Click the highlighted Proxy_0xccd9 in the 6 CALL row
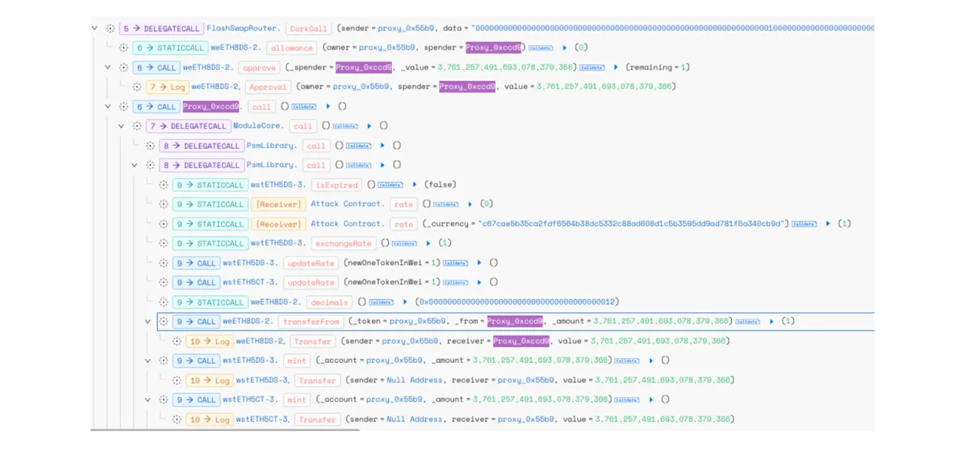Image resolution: width=980 pixels, height=453 pixels. point(211,106)
